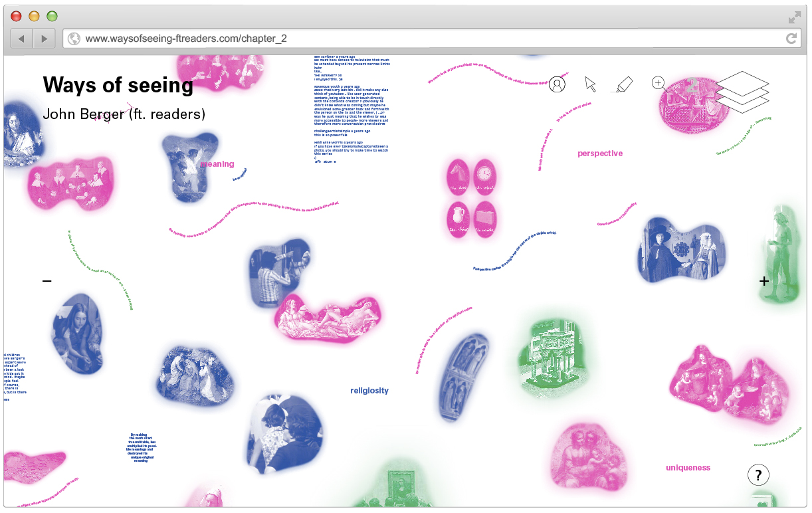Viewport: 812px width, 513px height.
Task: Click the pink jug oval
Action: (458, 219)
